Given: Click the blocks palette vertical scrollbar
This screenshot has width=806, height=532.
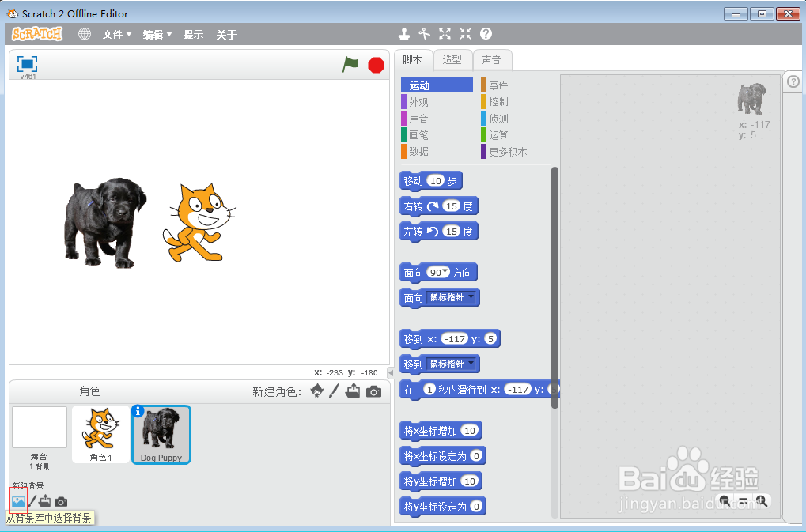Looking at the screenshot, I should 554,288.
